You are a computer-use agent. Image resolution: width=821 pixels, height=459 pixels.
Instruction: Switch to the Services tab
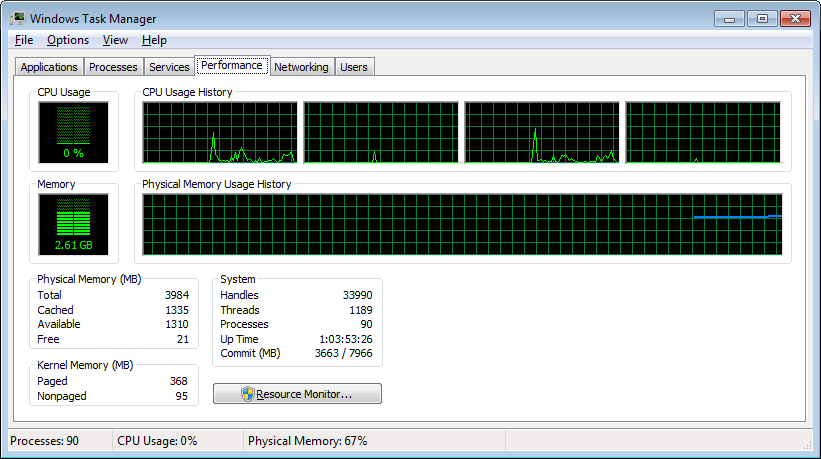coord(169,67)
